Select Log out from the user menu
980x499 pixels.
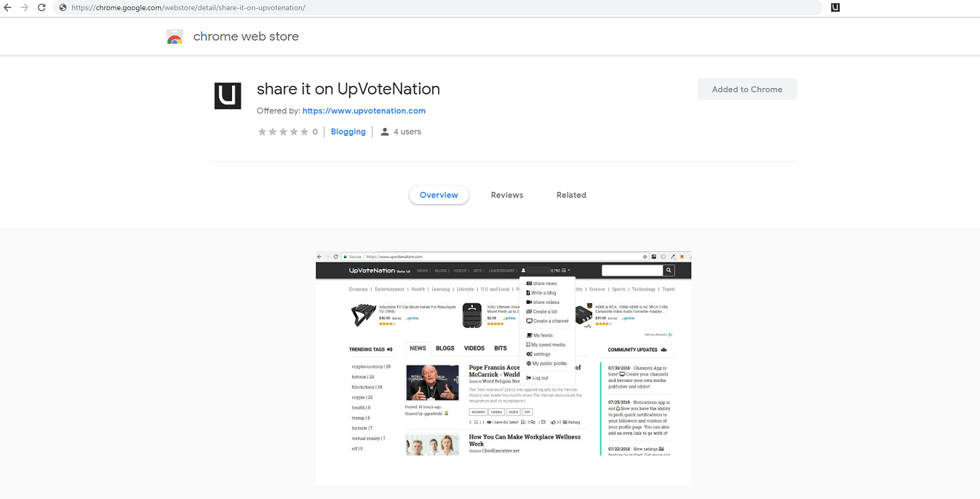pos(537,378)
